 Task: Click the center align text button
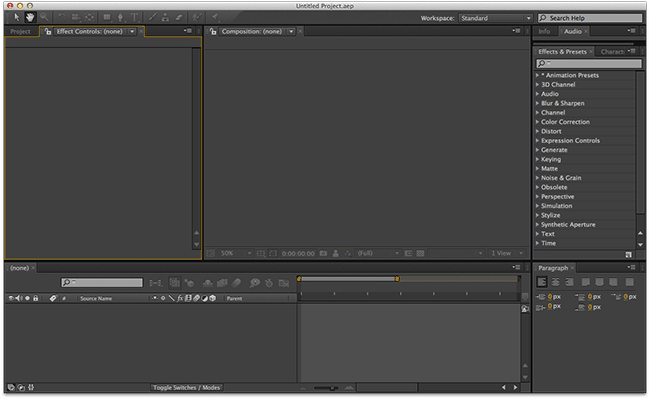pyautogui.click(x=556, y=282)
